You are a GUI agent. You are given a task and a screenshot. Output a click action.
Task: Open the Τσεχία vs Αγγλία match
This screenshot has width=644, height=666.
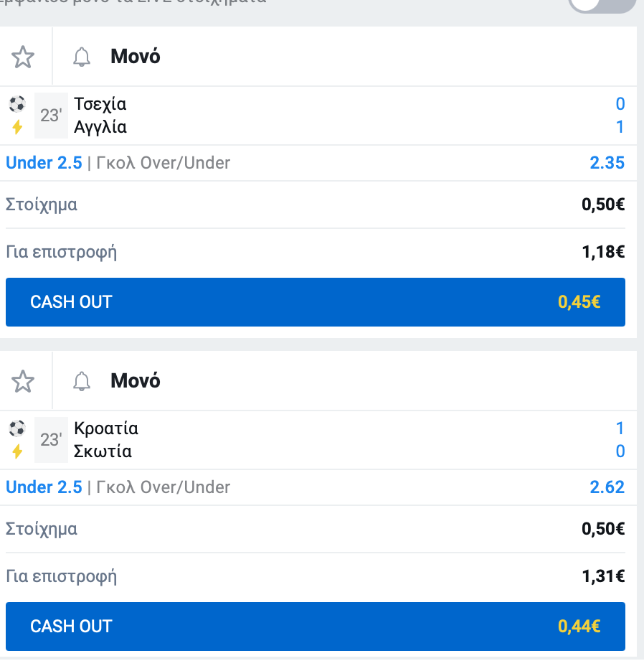(x=100, y=116)
